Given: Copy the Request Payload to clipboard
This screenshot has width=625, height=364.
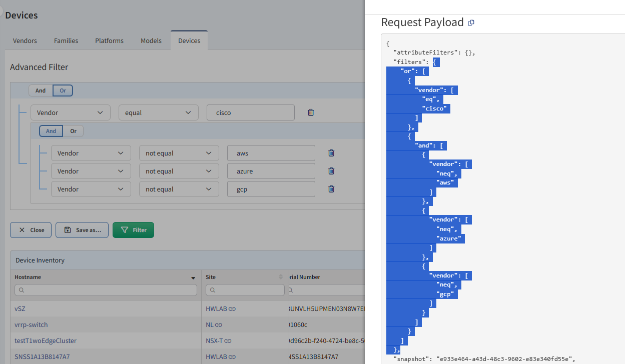Looking at the screenshot, I should point(471,23).
